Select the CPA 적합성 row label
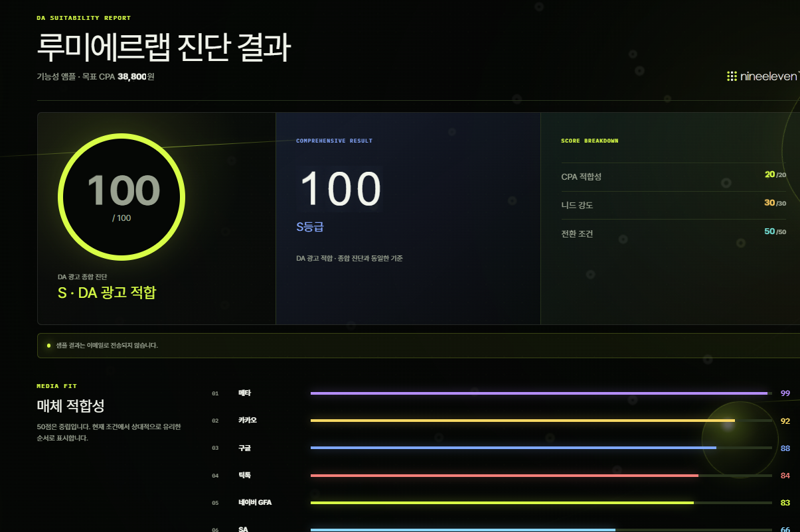Image resolution: width=800 pixels, height=532 pixels. (581, 176)
